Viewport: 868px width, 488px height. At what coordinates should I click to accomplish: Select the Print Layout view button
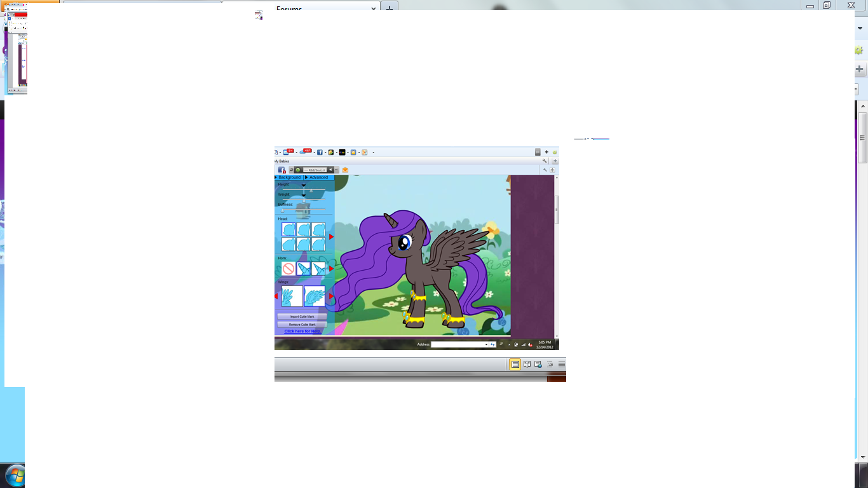[515, 364]
